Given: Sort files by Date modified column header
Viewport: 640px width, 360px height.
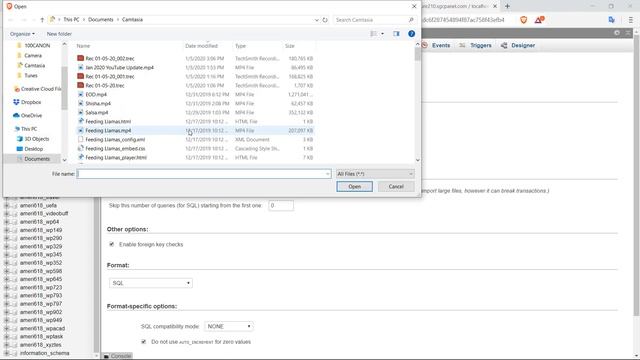Looking at the screenshot, I should click(201, 46).
